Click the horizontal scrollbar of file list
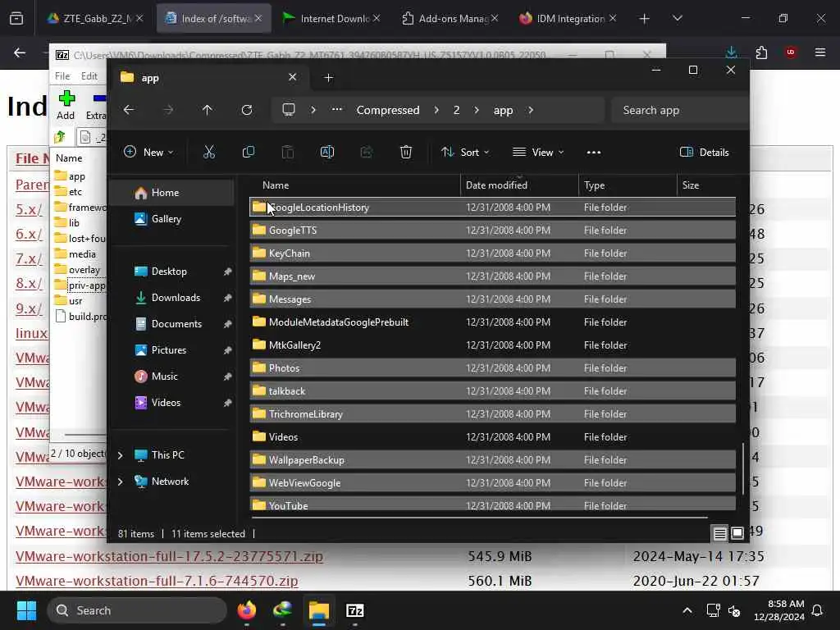 tap(479, 518)
